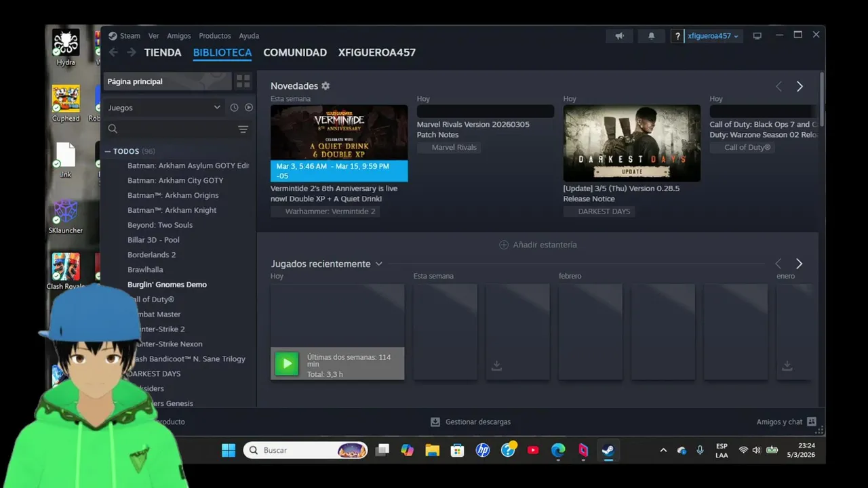Open SKlauncher desktop shortcut
This screenshot has width=868, height=488.
[x=66, y=216]
